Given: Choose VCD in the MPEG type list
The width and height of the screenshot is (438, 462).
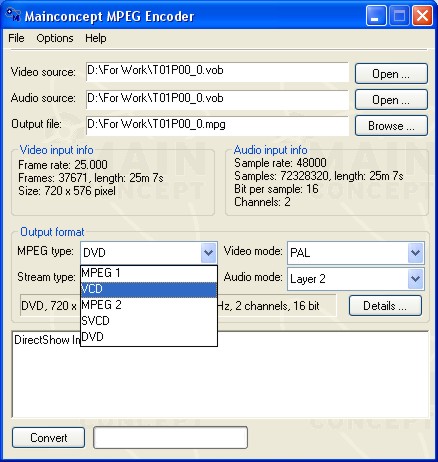Looking at the screenshot, I should (149, 289).
